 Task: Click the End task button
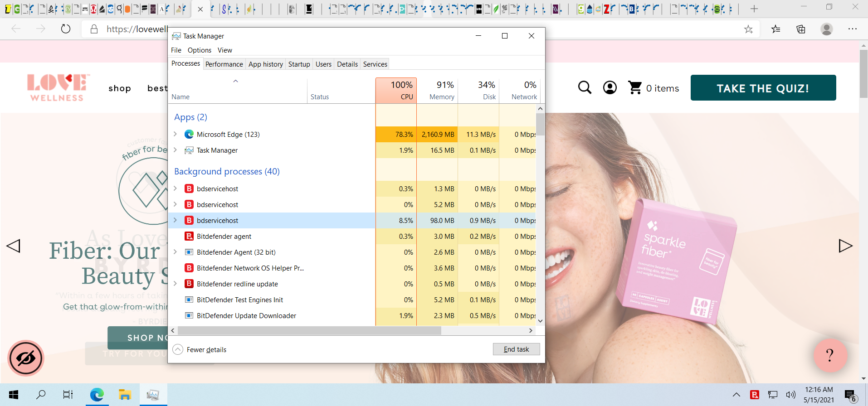(516, 349)
